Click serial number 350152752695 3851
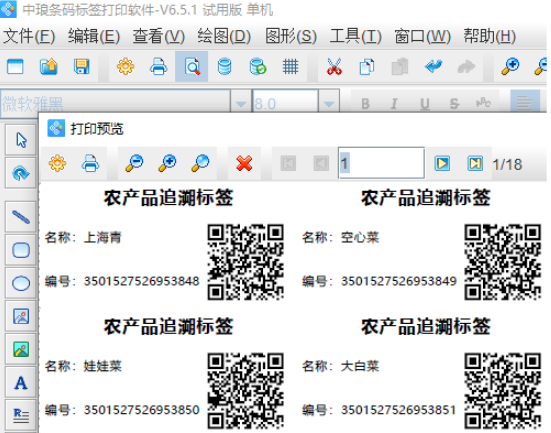 point(398,410)
